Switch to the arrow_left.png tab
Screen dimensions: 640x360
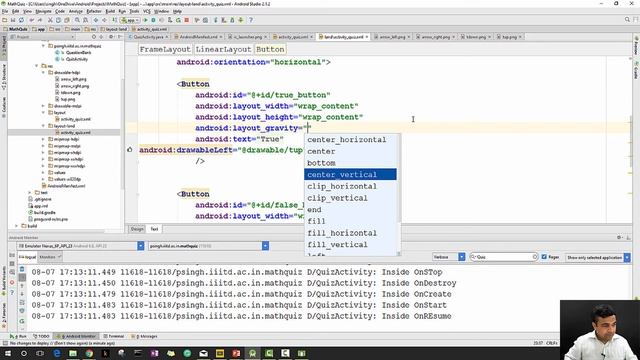coord(392,37)
